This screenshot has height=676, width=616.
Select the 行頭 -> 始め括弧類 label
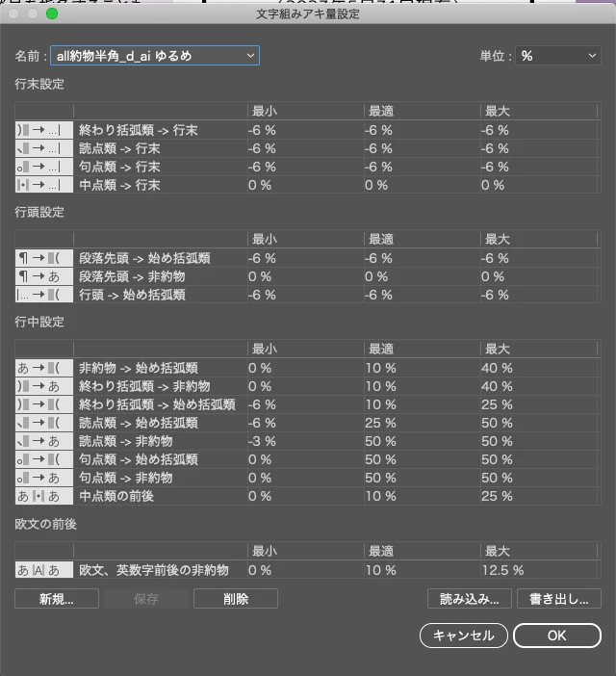click(x=132, y=295)
